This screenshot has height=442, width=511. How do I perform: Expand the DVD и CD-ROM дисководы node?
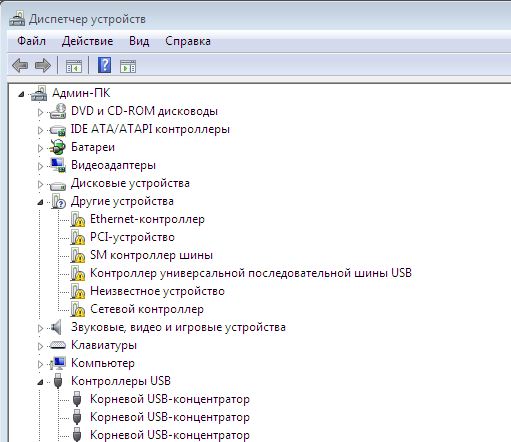coord(40,112)
